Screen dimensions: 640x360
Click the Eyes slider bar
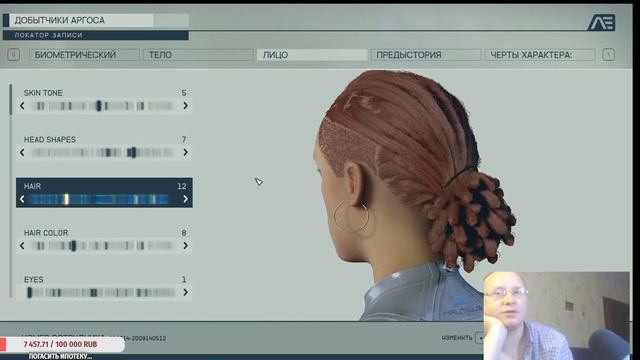coord(101,293)
